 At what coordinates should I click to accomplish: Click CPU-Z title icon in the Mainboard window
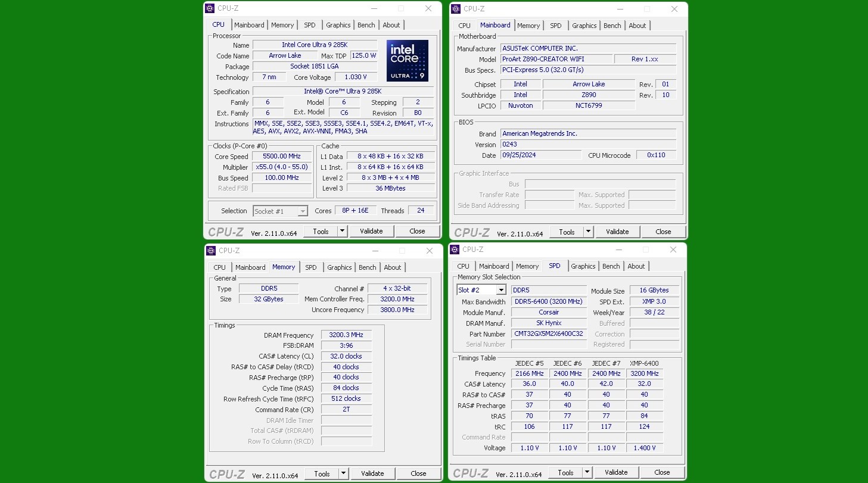tap(456, 8)
